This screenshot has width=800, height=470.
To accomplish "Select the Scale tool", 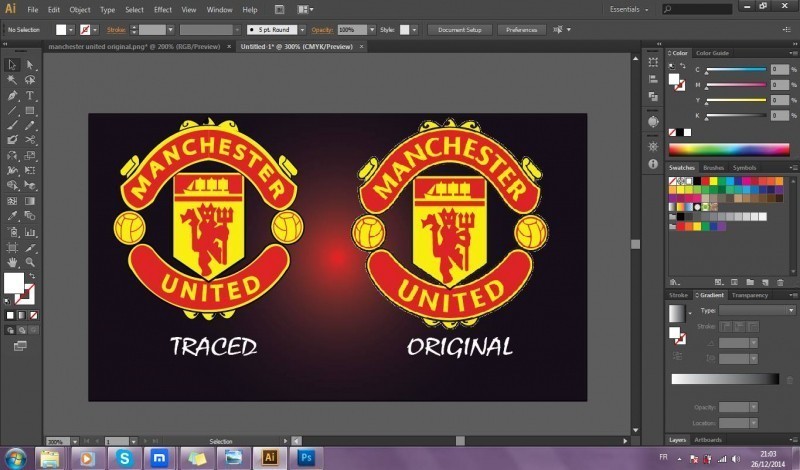I will point(30,155).
